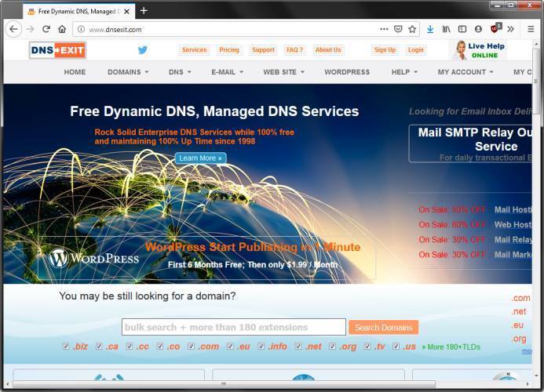
Task: Open the WORDPRESS nav item
Action: tap(347, 72)
